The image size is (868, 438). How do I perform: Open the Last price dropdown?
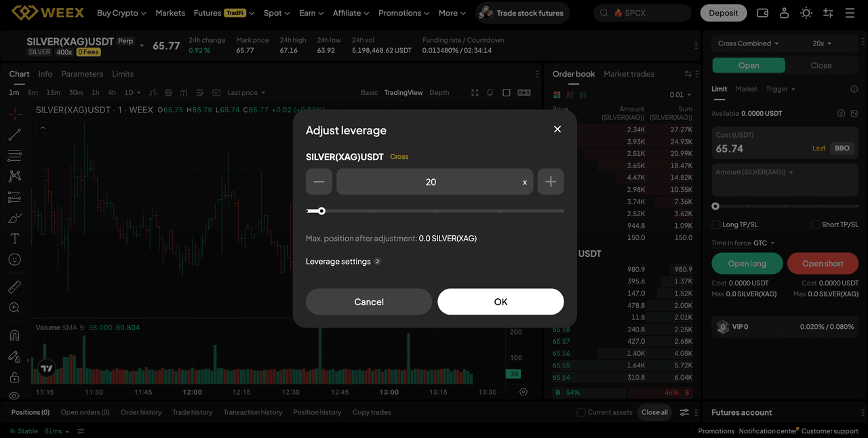246,93
